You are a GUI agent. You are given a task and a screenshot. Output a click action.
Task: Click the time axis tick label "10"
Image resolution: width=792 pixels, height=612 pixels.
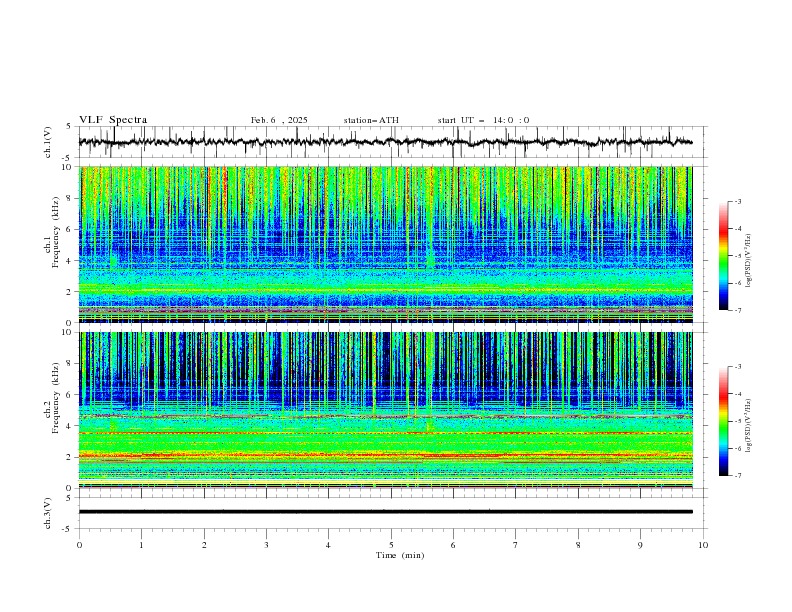(x=703, y=545)
